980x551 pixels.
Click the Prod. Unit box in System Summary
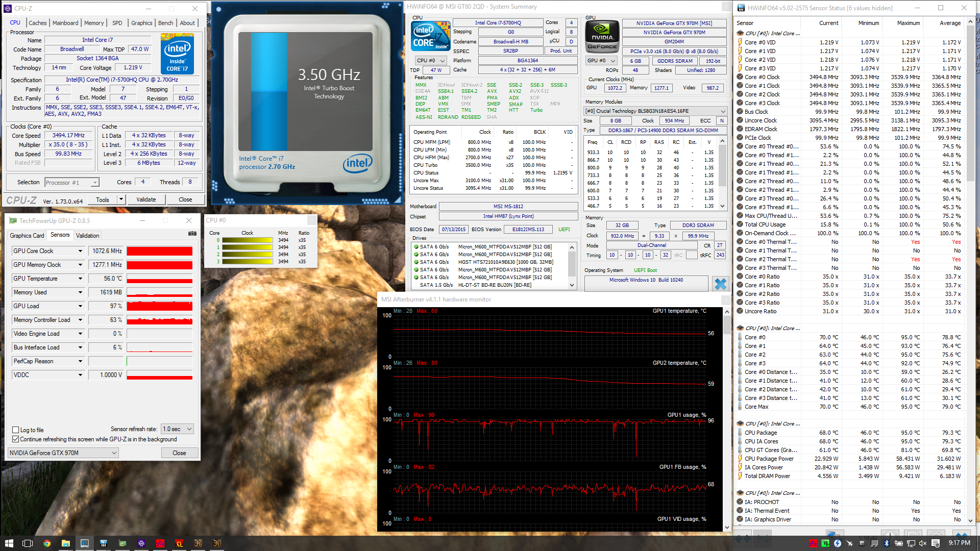561,51
